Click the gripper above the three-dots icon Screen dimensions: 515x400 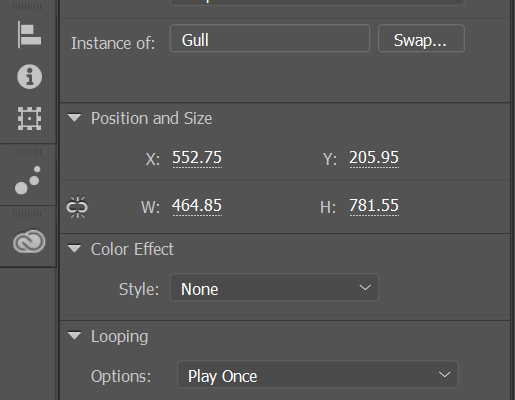[x=27, y=152]
